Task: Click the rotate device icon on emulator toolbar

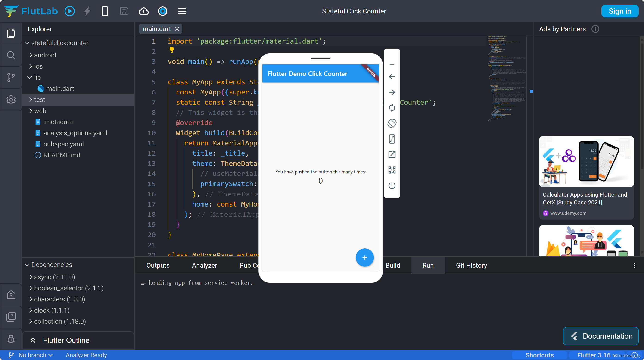Action: click(392, 123)
